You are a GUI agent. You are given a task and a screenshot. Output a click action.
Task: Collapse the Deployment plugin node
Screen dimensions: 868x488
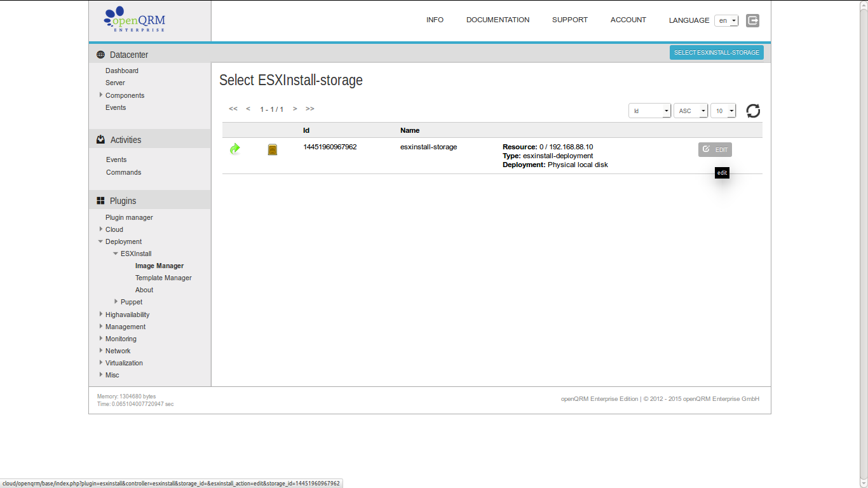[x=100, y=241]
